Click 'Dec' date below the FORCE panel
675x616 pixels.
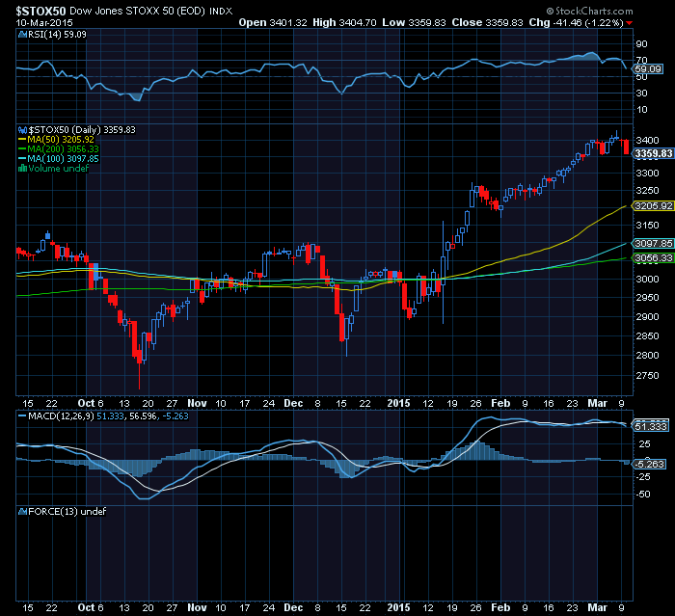[293, 608]
